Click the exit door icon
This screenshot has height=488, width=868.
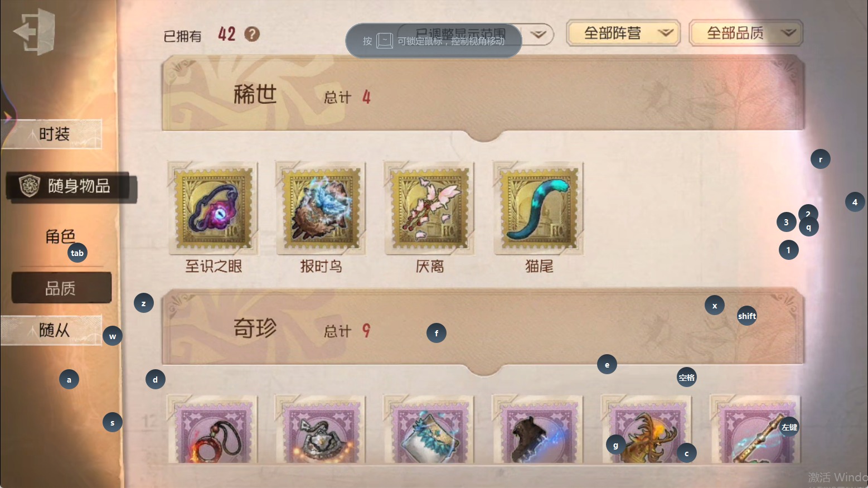point(35,32)
